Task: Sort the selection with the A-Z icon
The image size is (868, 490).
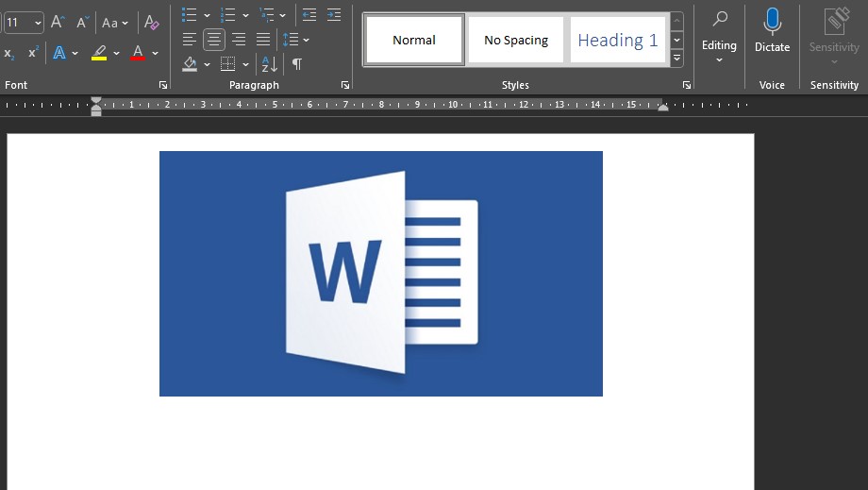Action: click(x=269, y=63)
